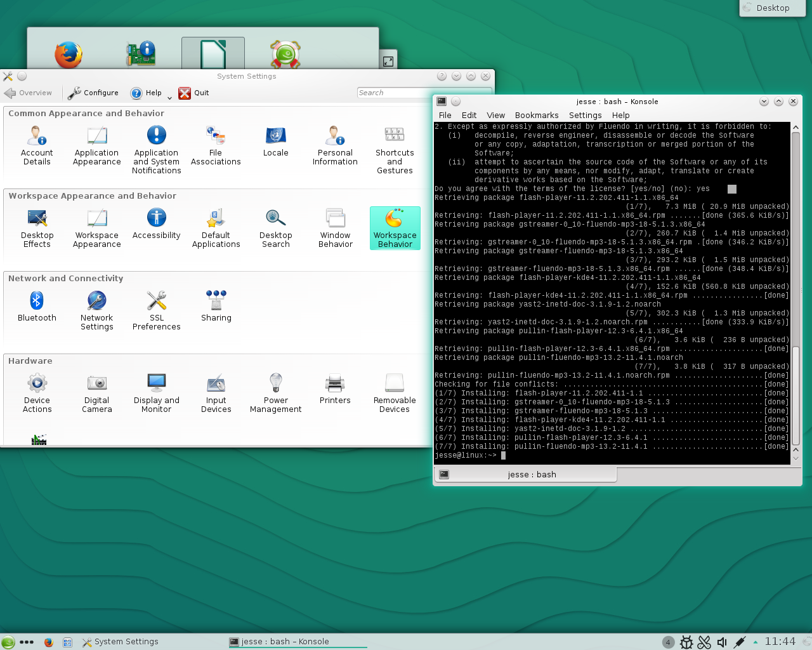Open Personal Information module
This screenshot has width=812, height=650.
coord(335,145)
